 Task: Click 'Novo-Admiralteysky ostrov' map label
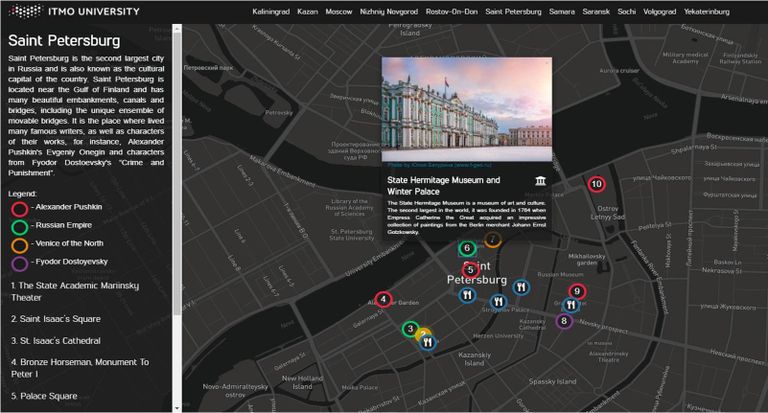(x=236, y=390)
